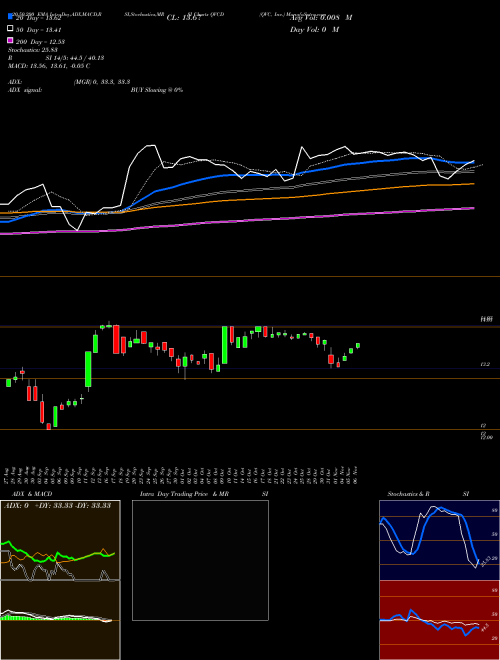500x660 pixels.
Task: Click the magenta 200 Day EMA legend swatch
Action: click(x=11, y=40)
